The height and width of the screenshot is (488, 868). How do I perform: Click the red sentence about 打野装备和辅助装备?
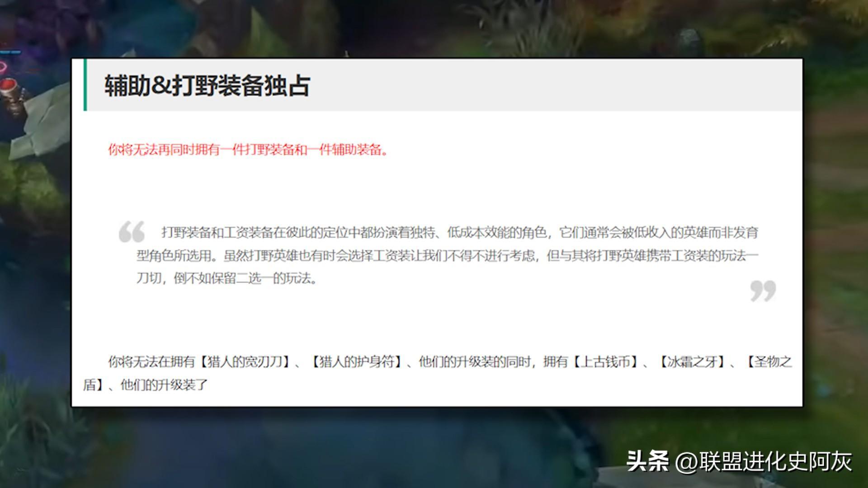point(248,150)
